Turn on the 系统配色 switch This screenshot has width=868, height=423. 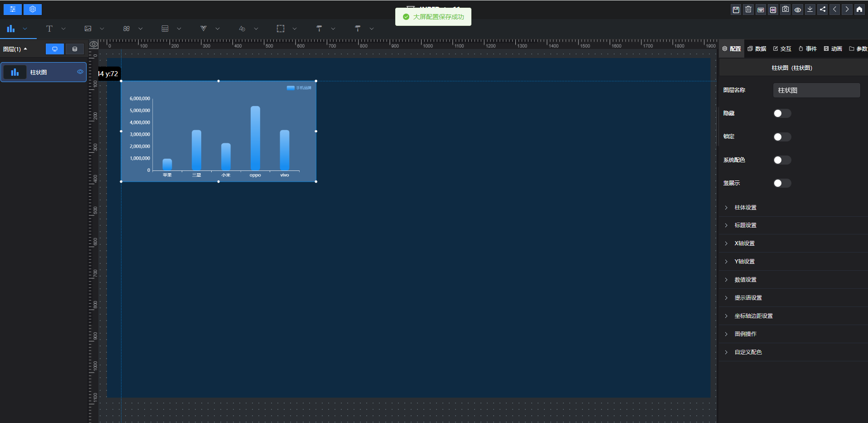782,160
